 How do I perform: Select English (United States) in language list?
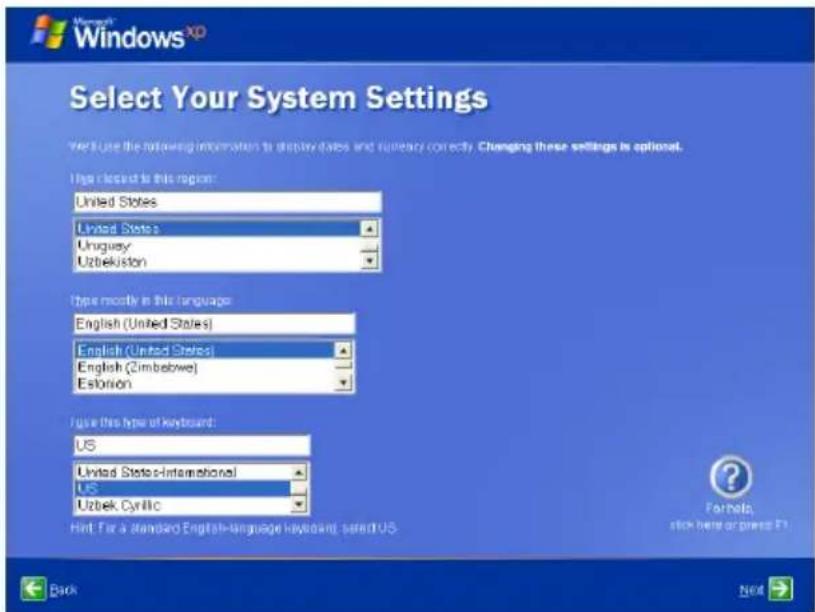[x=205, y=350]
